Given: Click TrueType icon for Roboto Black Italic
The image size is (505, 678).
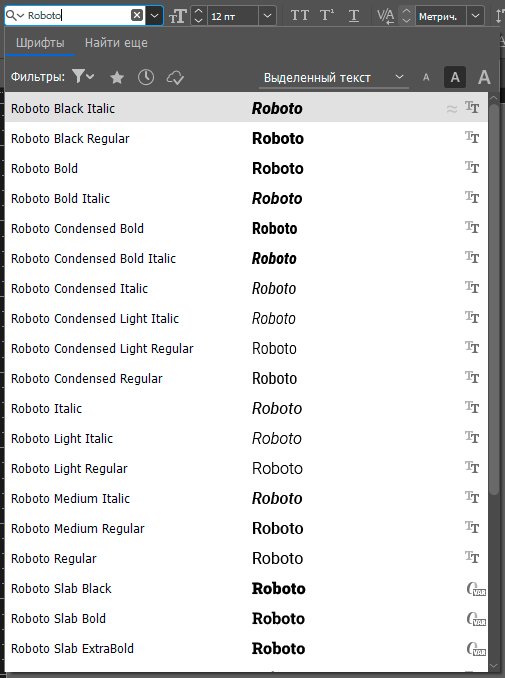Looking at the screenshot, I should pos(472,107).
